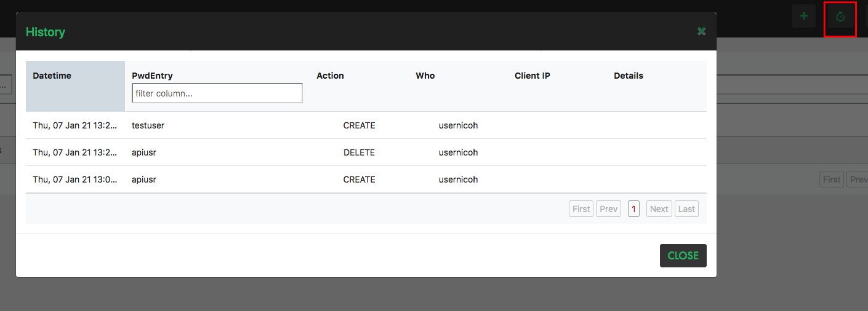868x311 pixels.
Task: Click the CLOSE button
Action: tap(683, 256)
